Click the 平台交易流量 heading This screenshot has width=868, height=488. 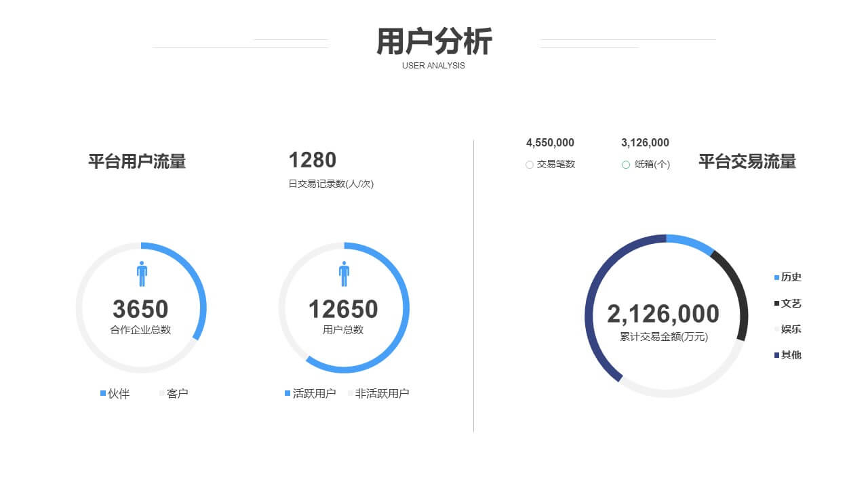[x=747, y=161]
